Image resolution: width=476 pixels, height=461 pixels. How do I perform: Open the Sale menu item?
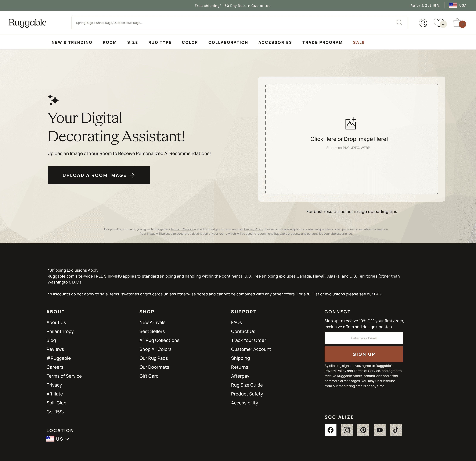359,42
